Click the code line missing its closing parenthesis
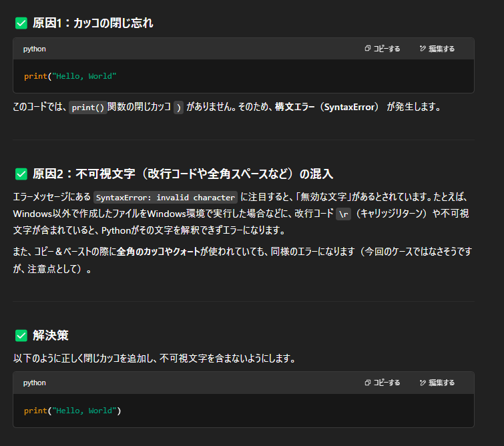The height and width of the screenshot is (446, 504). (x=70, y=76)
